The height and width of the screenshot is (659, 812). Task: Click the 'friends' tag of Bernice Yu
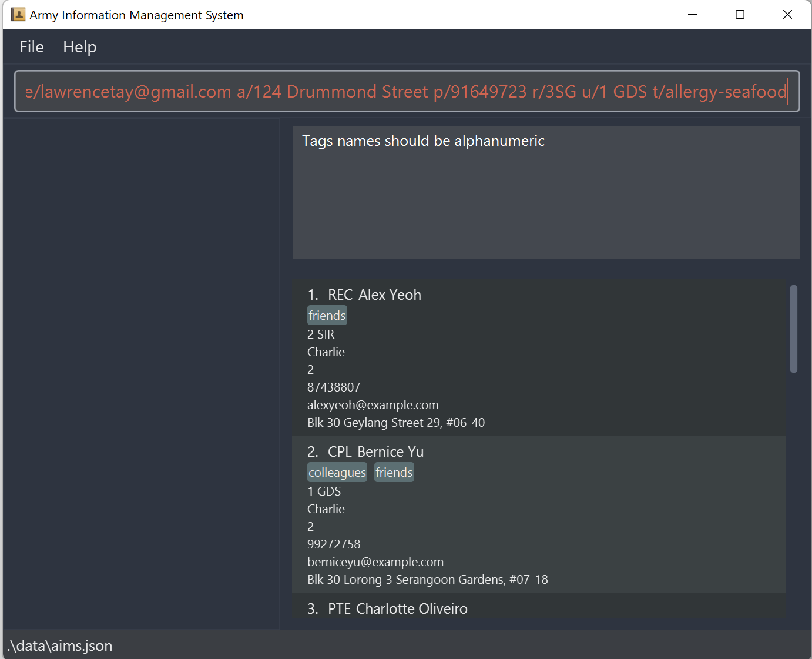click(x=394, y=473)
